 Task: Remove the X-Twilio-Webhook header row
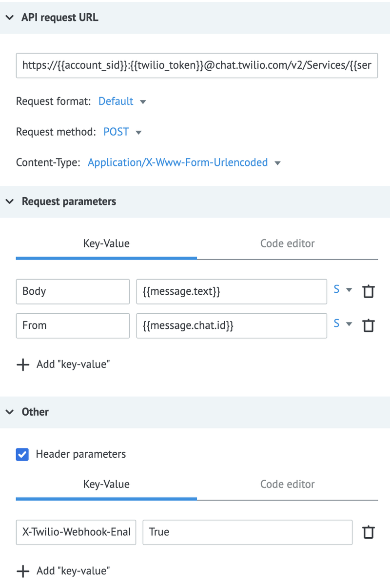tap(369, 532)
